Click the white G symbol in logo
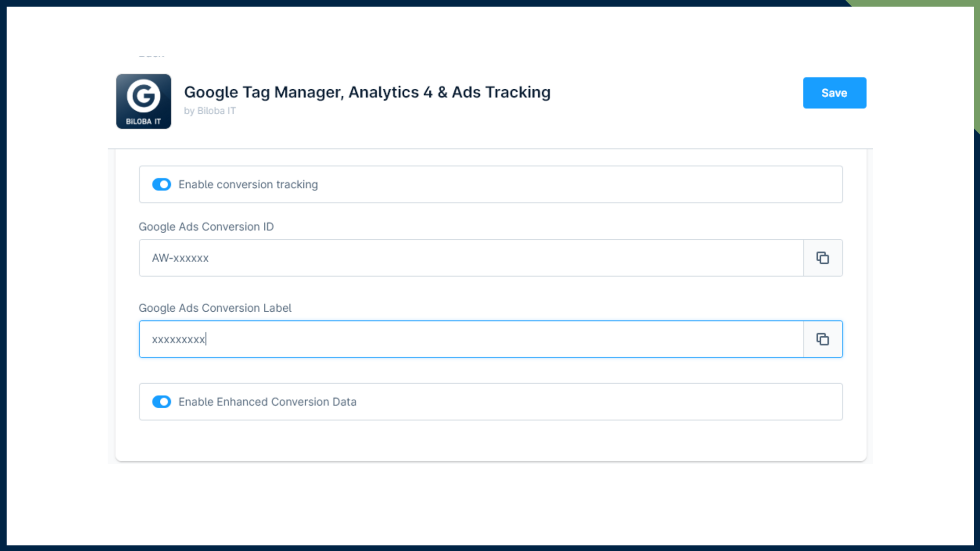The width and height of the screenshot is (980, 551). pos(143,95)
